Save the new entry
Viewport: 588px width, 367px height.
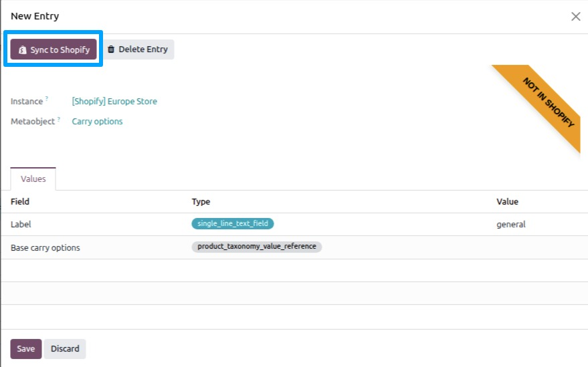click(26, 349)
